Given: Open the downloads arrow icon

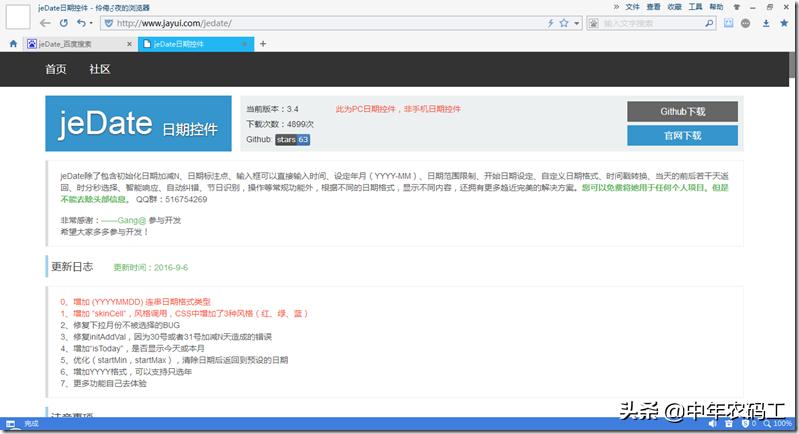Looking at the screenshot, I should click(766, 23).
